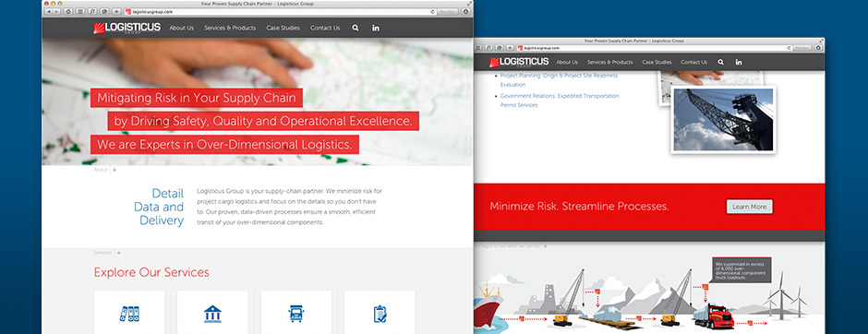Click search magnifier in right site header
Image resolution: width=868 pixels, height=334 pixels.
click(721, 62)
